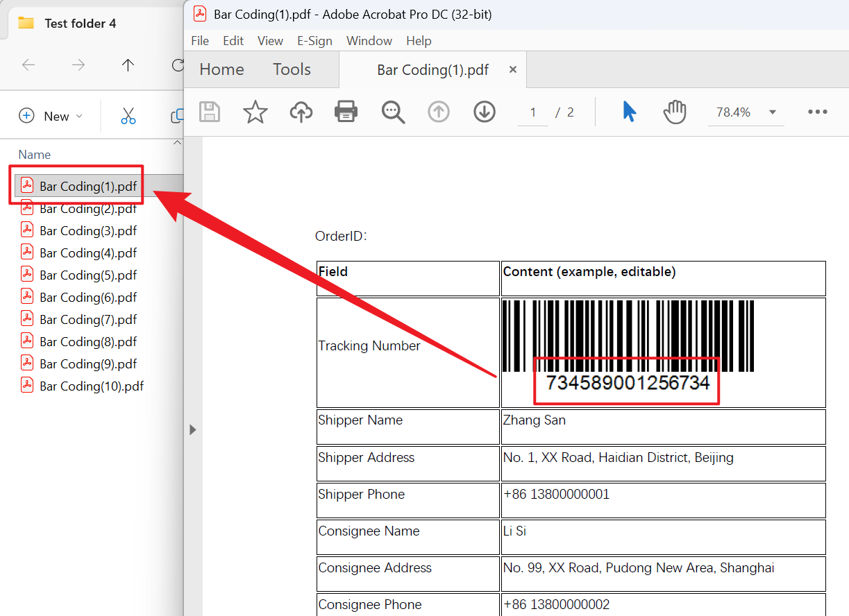Image resolution: width=849 pixels, height=616 pixels.
Task: Select Bar Coding(5).pdf in file list
Action: tap(88, 275)
